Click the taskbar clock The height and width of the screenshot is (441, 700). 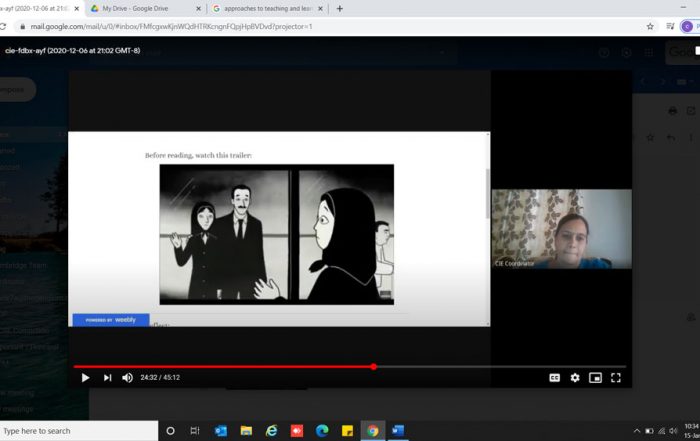(692, 431)
